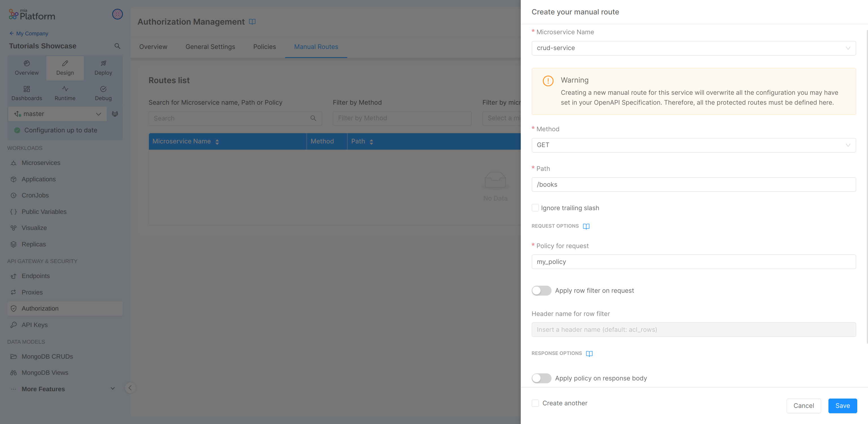Check the Ignore trailing slash checkbox
Image resolution: width=868 pixels, height=424 pixels.
[535, 207]
